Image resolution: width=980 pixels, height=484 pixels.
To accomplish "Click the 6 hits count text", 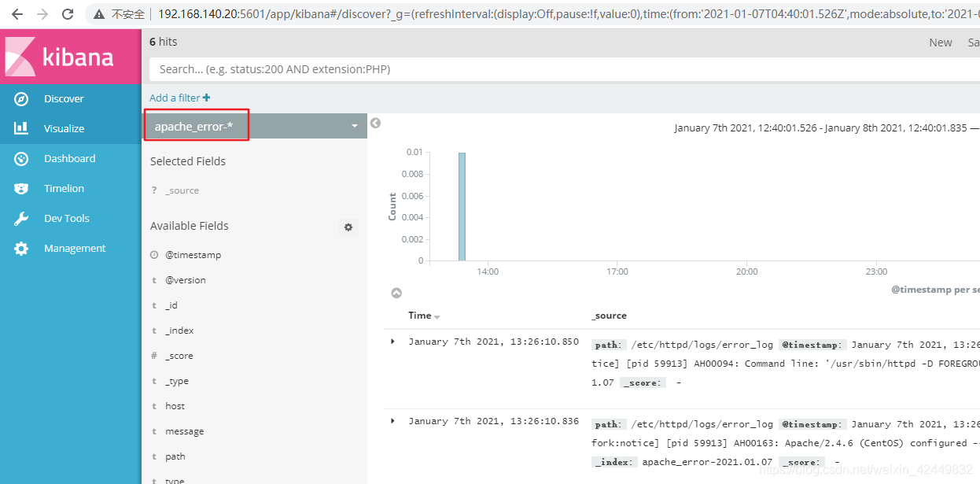I will coord(164,42).
